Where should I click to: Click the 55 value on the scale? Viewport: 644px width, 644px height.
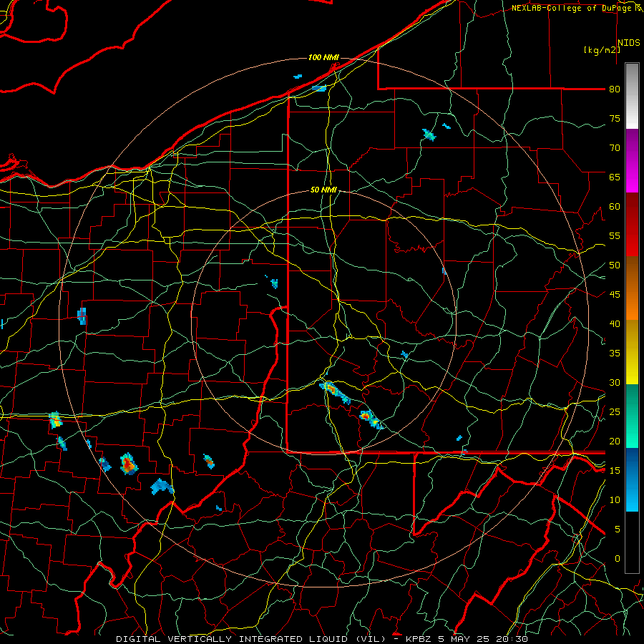coord(615,235)
